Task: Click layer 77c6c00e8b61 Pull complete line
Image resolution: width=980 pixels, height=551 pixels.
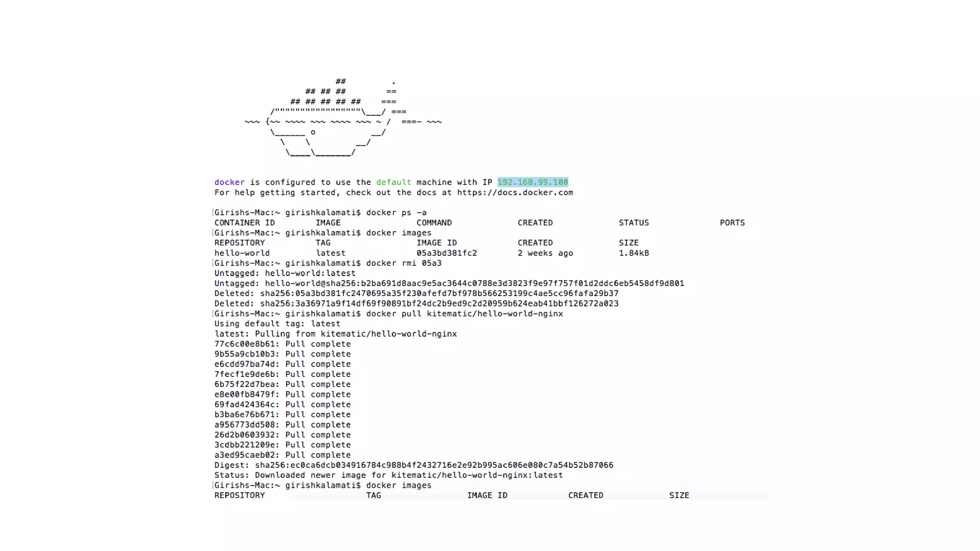Action: [x=282, y=344]
